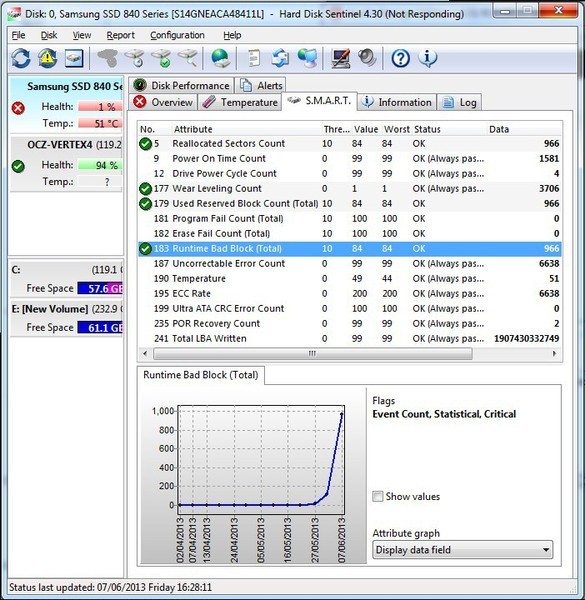Screen dimensions: 585x600
Task: Click green check icon on Runtime Bad Block row
Action: point(145,249)
